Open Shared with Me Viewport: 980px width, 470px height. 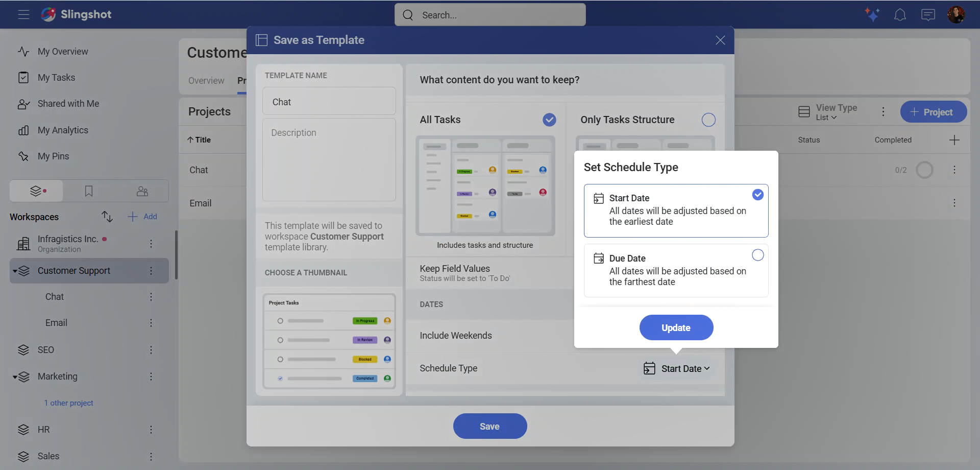pyautogui.click(x=68, y=104)
